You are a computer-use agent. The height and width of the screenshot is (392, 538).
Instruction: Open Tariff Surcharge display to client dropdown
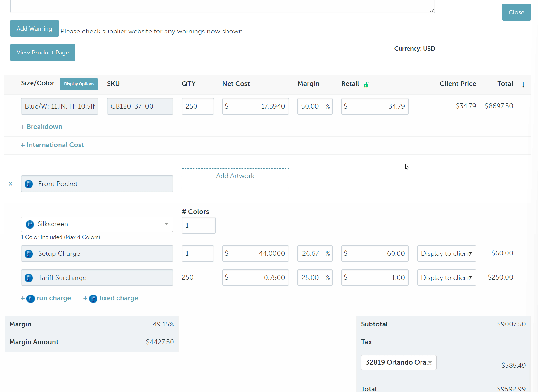pyautogui.click(x=446, y=278)
